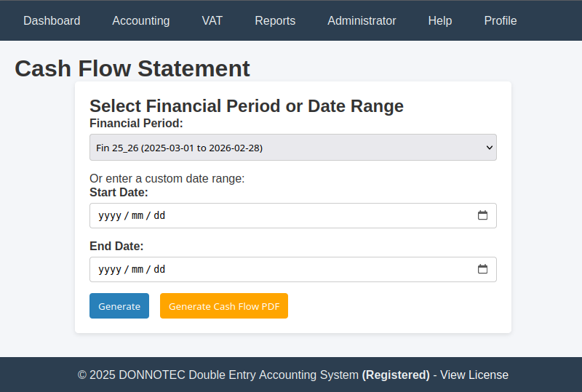Image resolution: width=582 pixels, height=392 pixels.
Task: Open the Administrator menu
Action: [362, 20]
